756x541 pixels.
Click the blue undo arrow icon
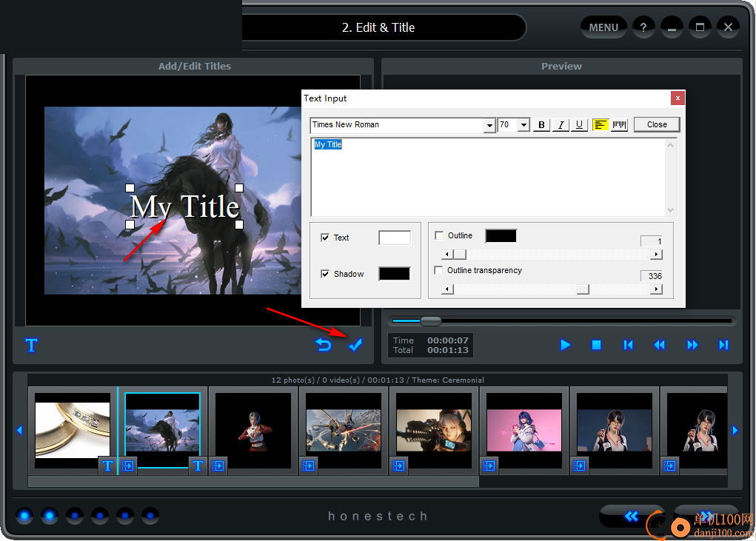click(x=324, y=345)
